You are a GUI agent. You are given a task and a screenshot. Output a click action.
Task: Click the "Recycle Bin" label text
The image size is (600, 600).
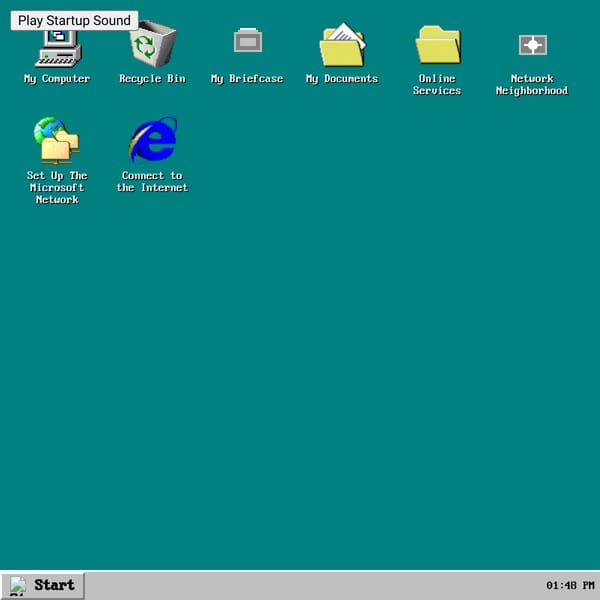click(x=152, y=79)
